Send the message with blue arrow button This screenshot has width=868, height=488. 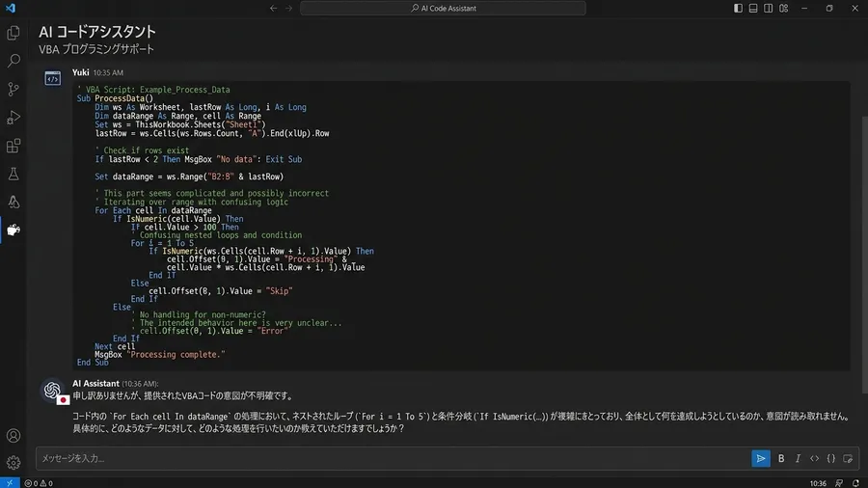point(761,458)
